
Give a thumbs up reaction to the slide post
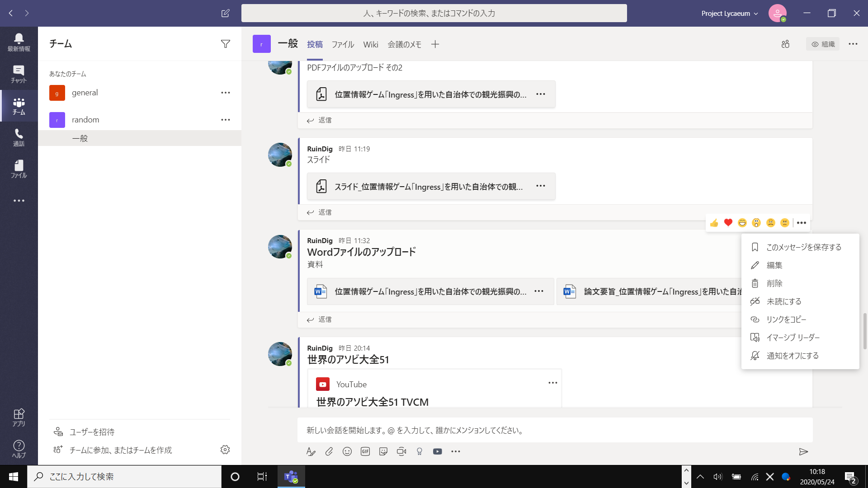[x=714, y=223]
